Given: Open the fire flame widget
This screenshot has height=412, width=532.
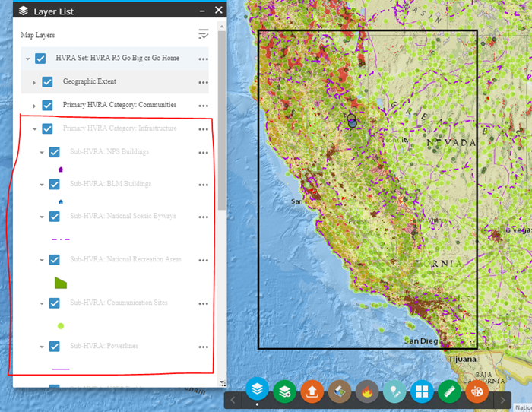Looking at the screenshot, I should coord(367,391).
